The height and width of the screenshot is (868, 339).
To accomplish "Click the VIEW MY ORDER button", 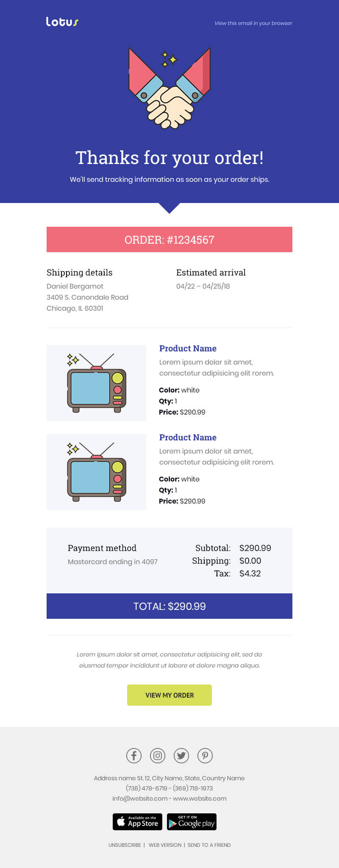I will pyautogui.click(x=169, y=695).
